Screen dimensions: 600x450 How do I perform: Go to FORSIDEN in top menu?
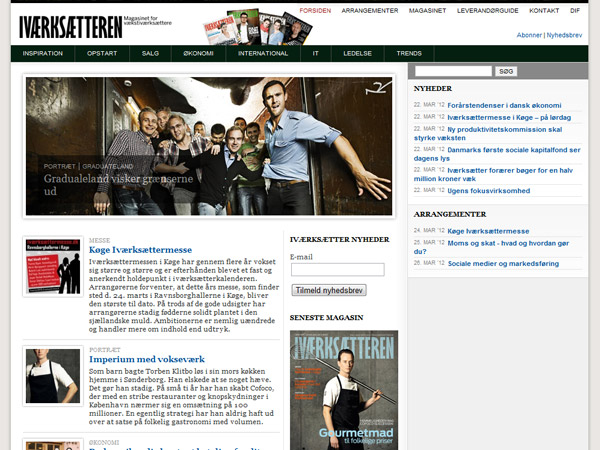[315, 11]
